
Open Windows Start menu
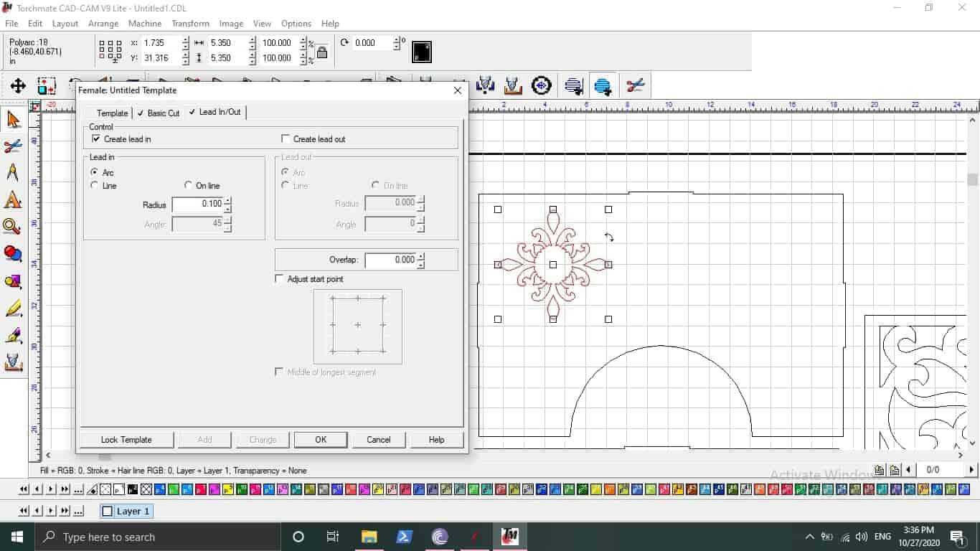click(17, 537)
